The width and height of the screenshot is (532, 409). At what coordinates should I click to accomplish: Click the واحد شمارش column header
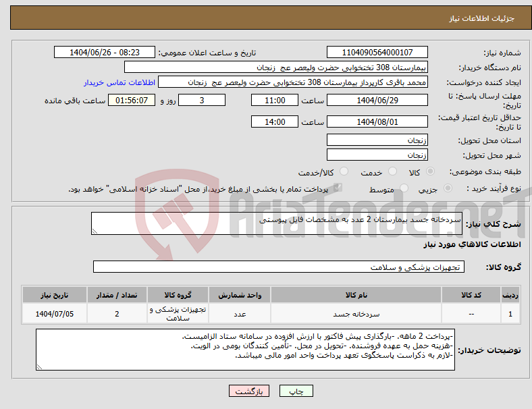240,295
